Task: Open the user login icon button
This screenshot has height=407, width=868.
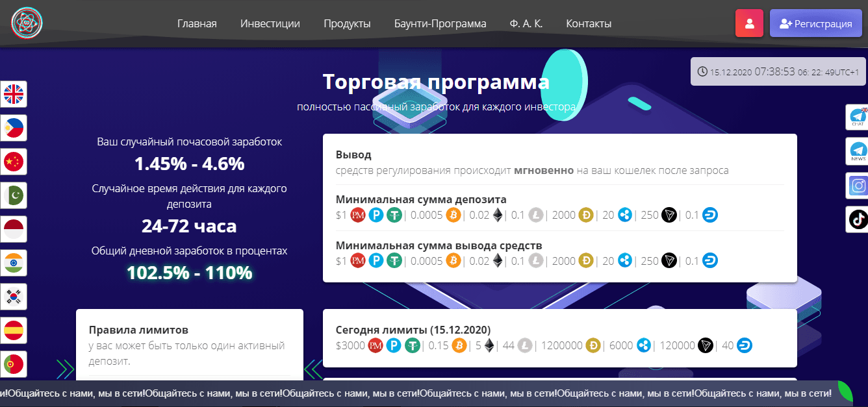Action: click(x=749, y=23)
